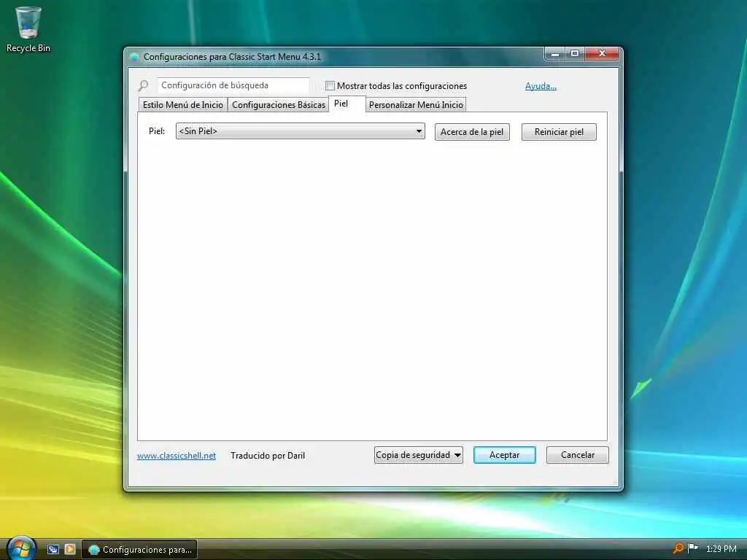Click the Traducido por Daril text
The height and width of the screenshot is (560, 747).
point(268,456)
